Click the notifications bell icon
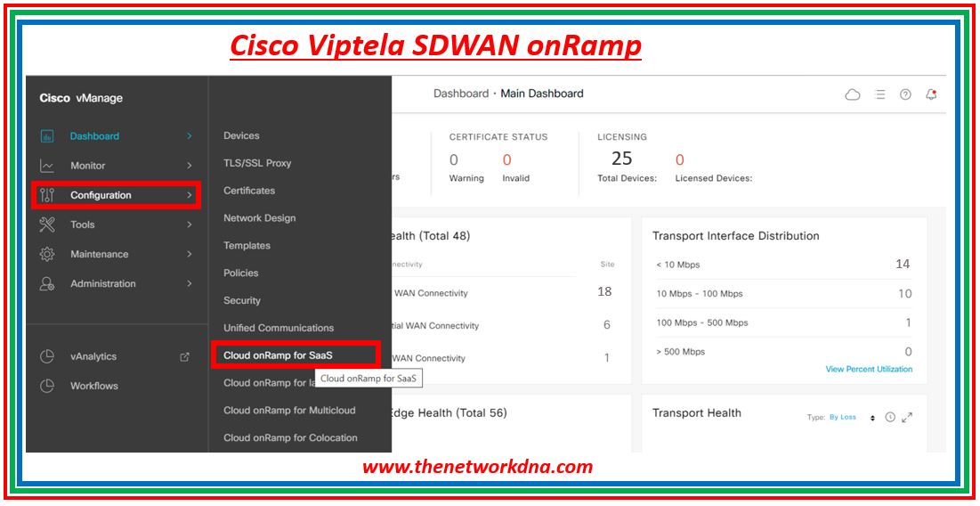This screenshot has width=980, height=506. coord(931,94)
